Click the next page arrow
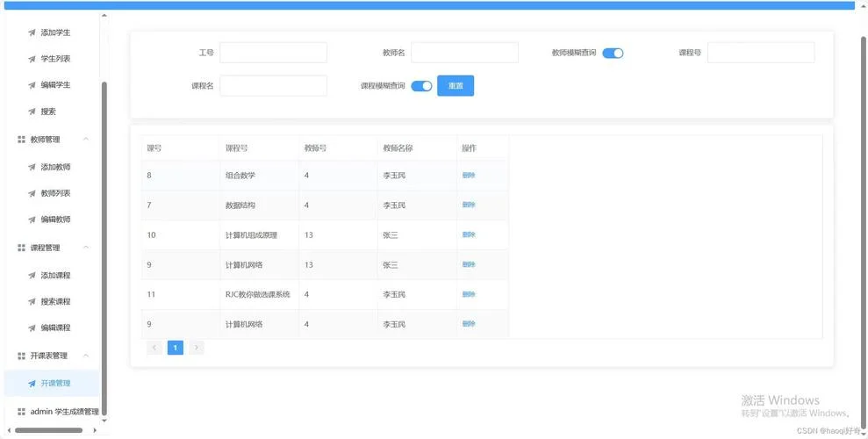This screenshot has height=439, width=868. point(196,348)
